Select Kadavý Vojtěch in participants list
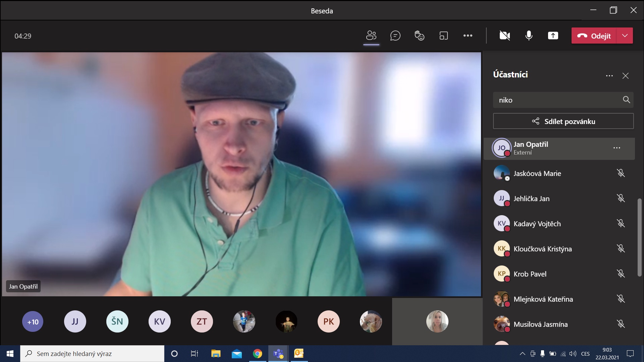This screenshot has width=644, height=362. (x=537, y=224)
